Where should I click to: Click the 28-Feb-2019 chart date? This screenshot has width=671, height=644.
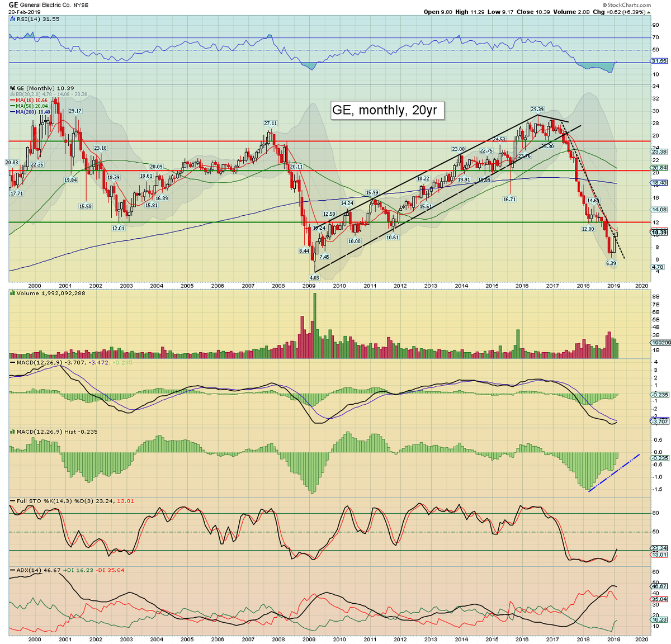(x=25, y=12)
